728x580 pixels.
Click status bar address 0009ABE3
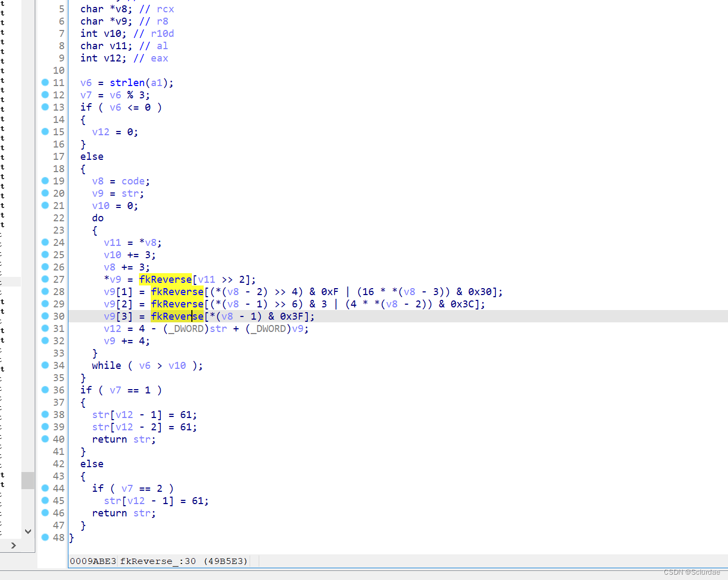93,561
